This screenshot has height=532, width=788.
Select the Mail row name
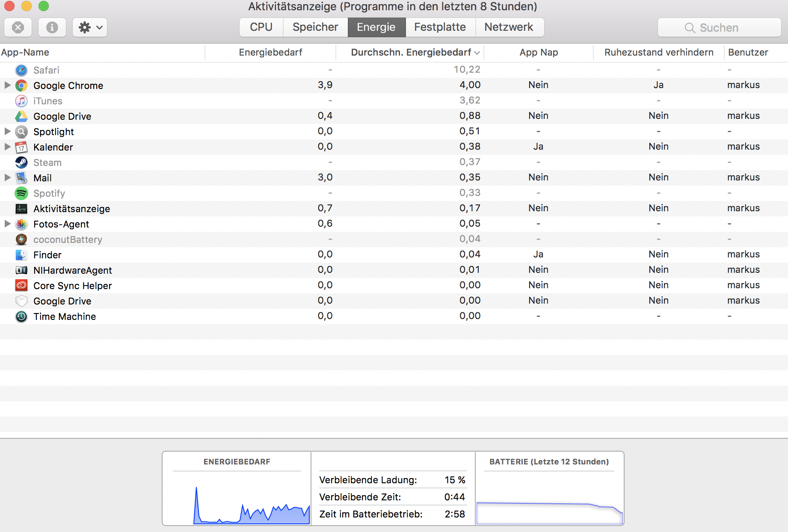click(x=42, y=178)
